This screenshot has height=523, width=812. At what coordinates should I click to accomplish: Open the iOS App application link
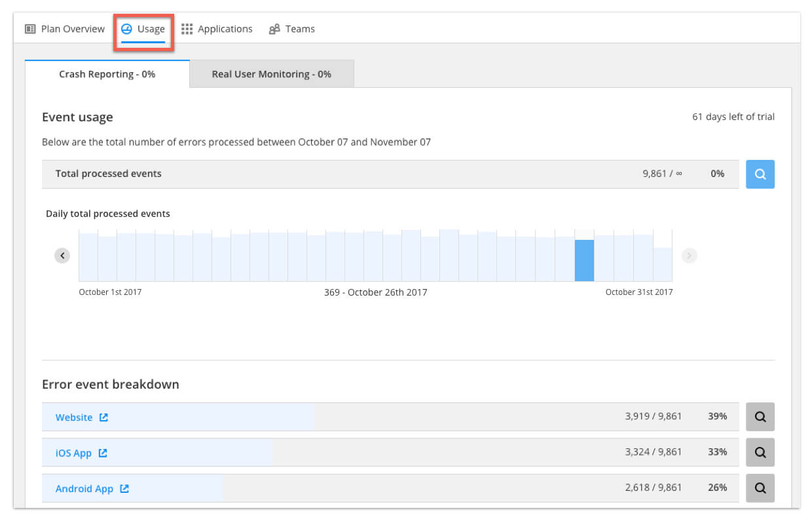click(x=73, y=453)
